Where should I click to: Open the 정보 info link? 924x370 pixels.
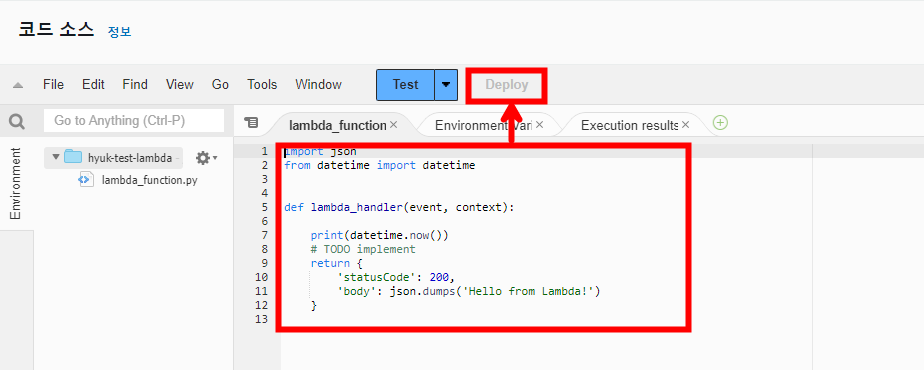120,31
